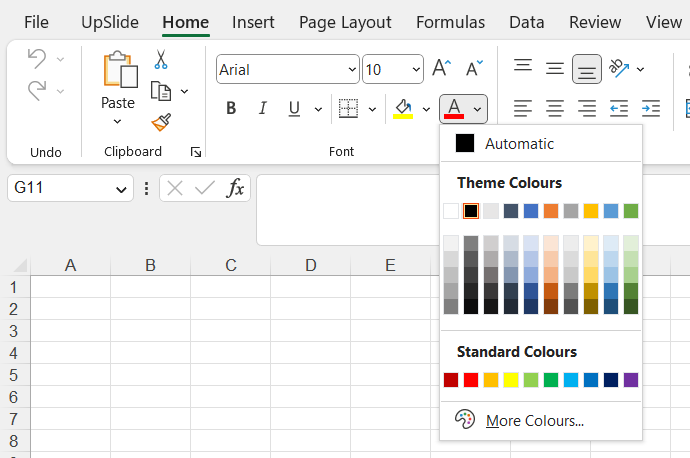This screenshot has width=690, height=458.
Task: Open the Name Box dropdown arrow
Action: tap(122, 188)
